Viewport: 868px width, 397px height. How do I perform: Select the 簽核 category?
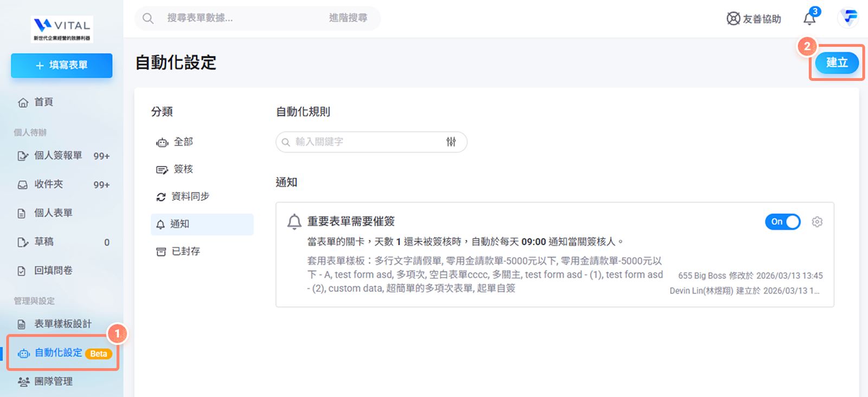[183, 170]
